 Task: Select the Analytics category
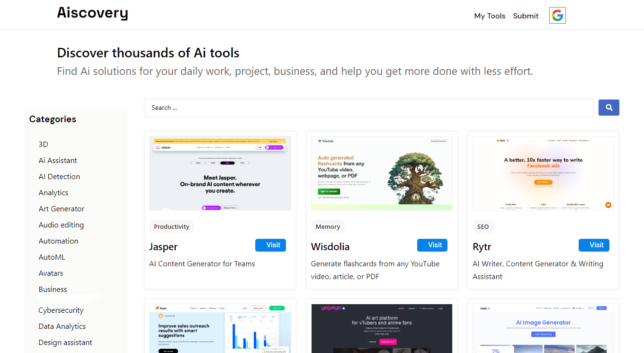coord(54,193)
